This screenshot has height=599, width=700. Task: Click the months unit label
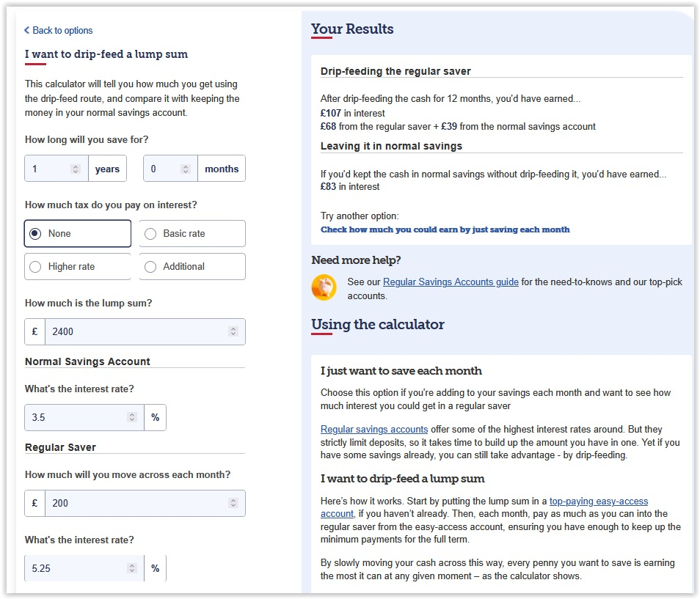[222, 169]
